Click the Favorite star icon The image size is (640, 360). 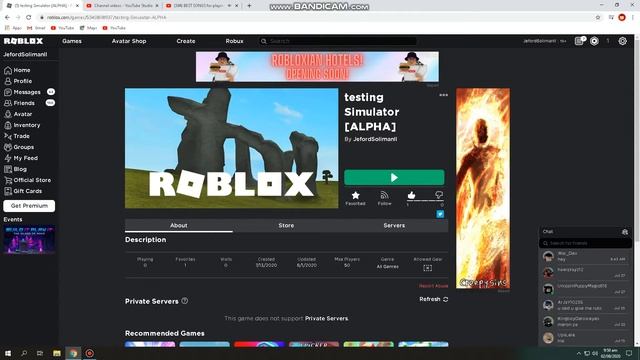click(356, 196)
